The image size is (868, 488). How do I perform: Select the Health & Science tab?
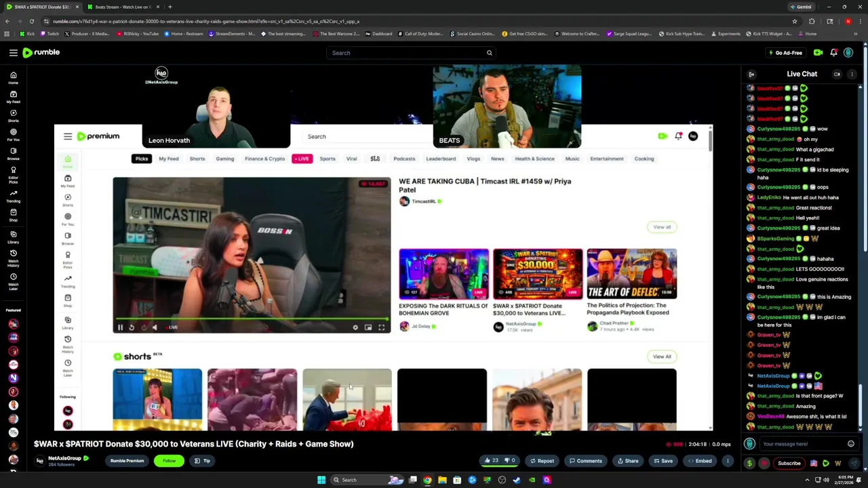click(534, 159)
